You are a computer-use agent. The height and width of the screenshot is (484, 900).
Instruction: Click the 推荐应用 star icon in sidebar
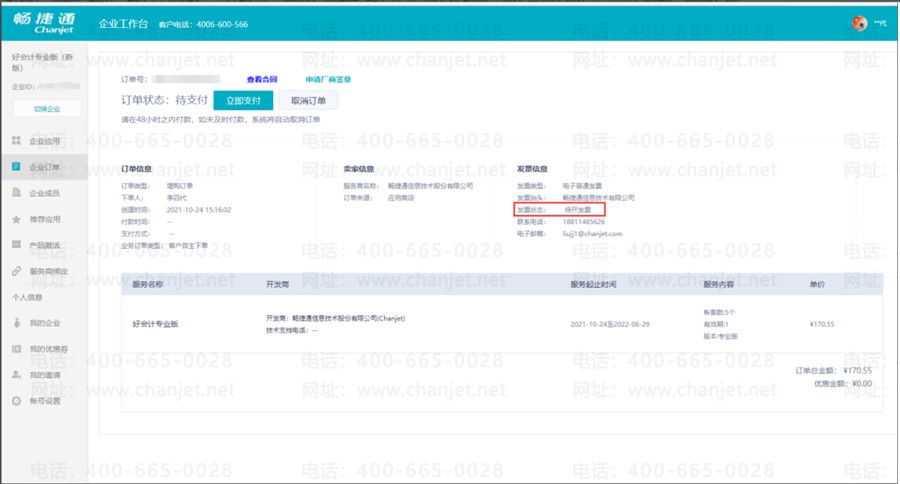(x=17, y=219)
